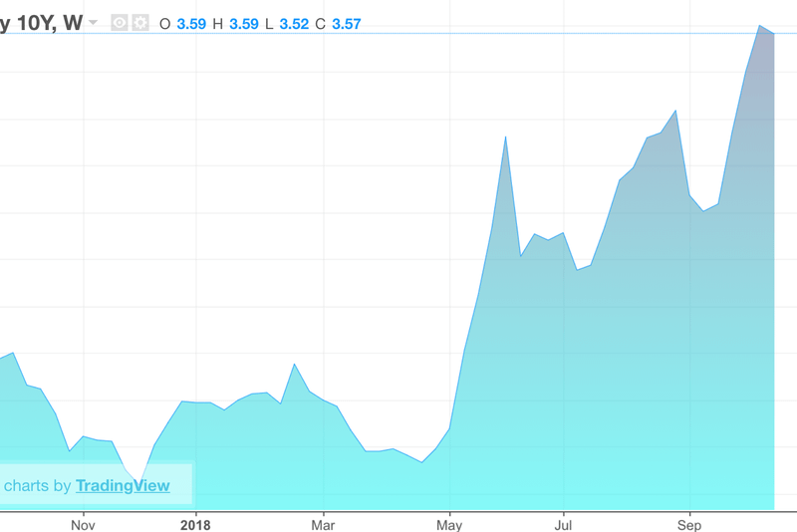Click the Nov label on time axis
This screenshot has height=532, width=797.
[x=83, y=522]
